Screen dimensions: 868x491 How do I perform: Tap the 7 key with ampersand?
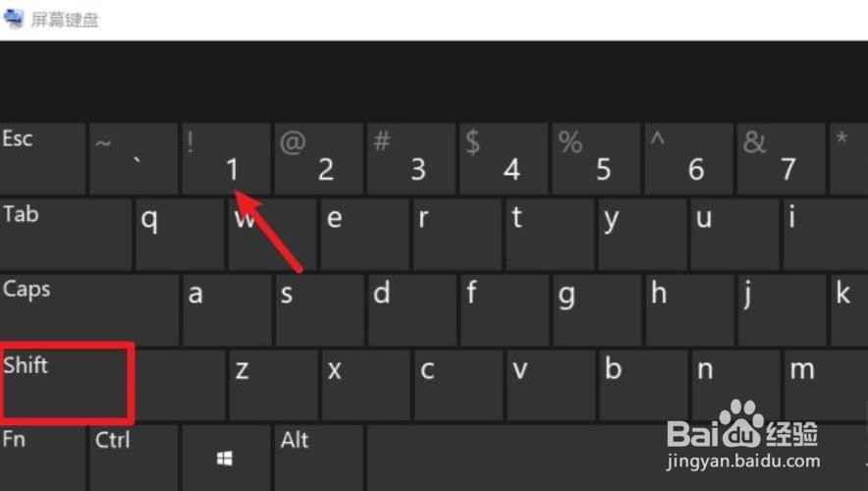(781, 158)
